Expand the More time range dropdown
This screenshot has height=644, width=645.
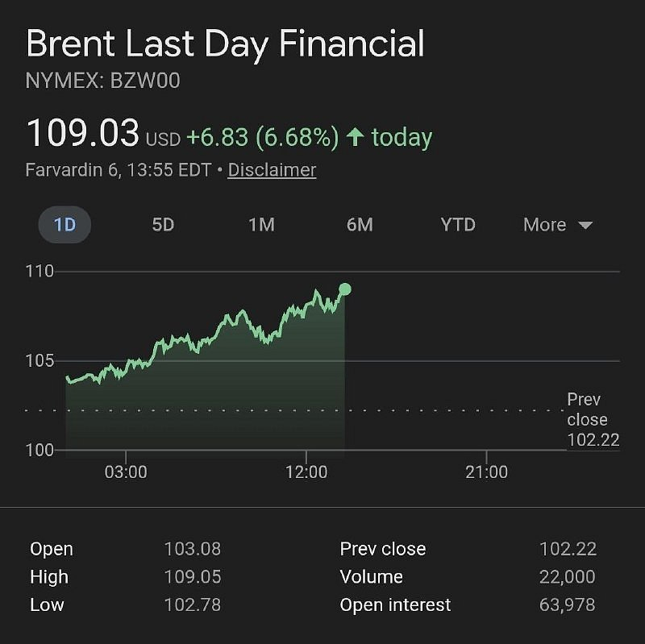click(558, 225)
